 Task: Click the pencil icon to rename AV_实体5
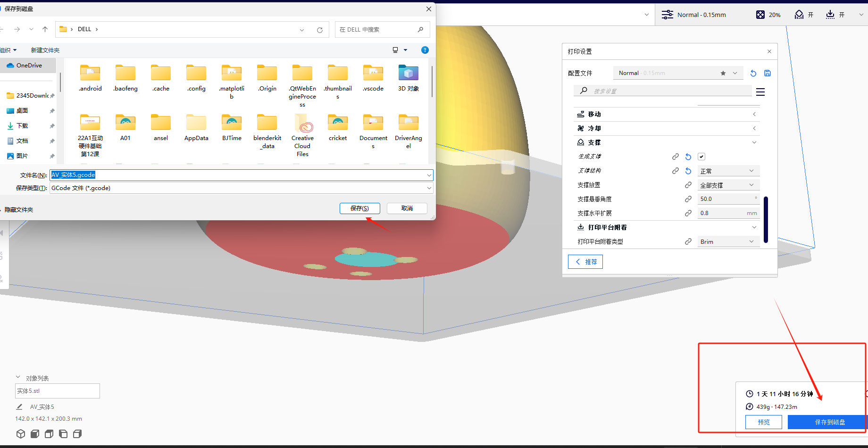coord(19,407)
